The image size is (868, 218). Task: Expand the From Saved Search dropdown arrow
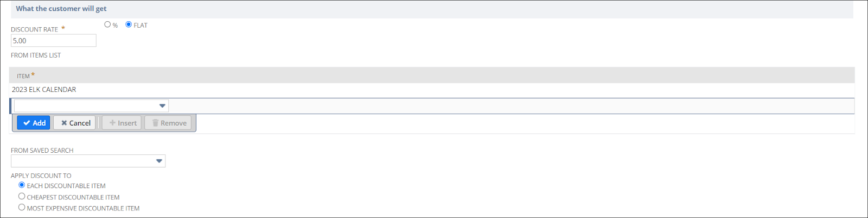[159, 161]
